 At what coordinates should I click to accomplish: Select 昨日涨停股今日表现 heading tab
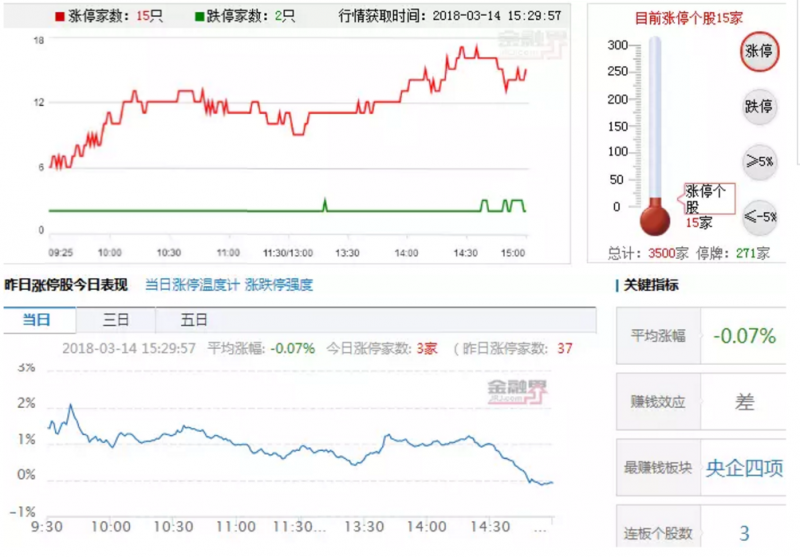pos(66,285)
